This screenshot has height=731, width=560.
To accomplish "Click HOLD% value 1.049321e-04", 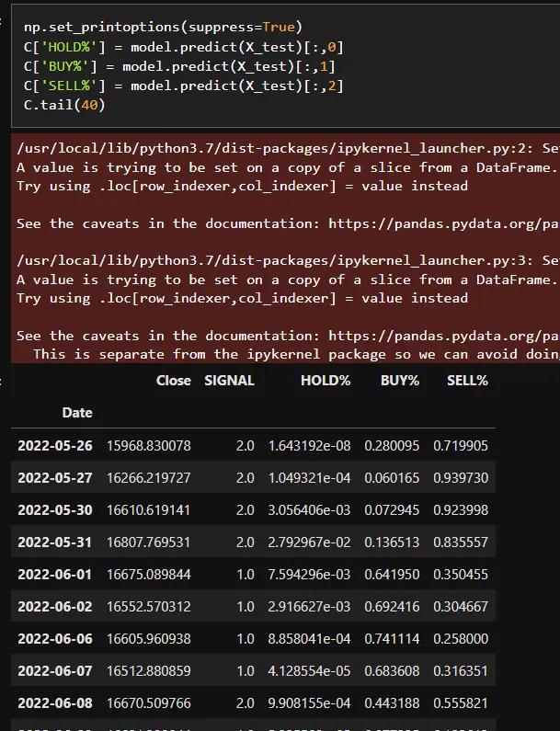I will 309,478.
